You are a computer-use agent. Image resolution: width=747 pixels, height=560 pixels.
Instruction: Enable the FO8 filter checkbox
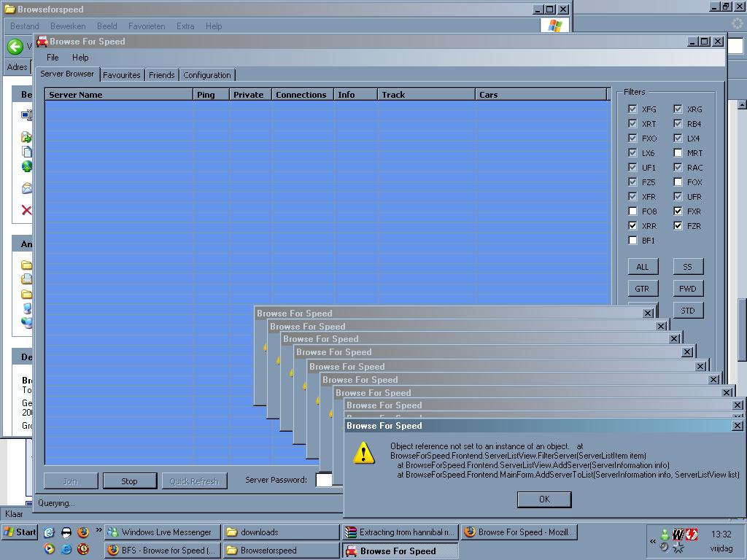632,211
